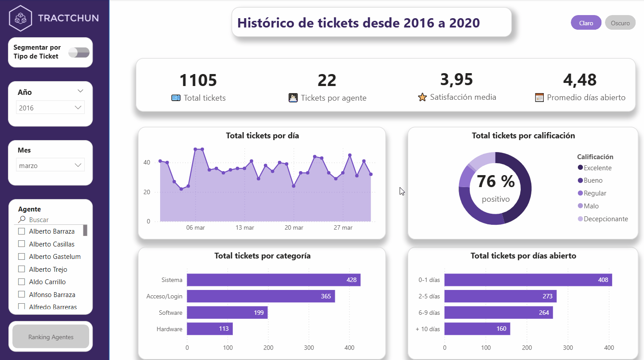
Task: Click the star icon beside Satisfacción media
Action: click(x=422, y=97)
